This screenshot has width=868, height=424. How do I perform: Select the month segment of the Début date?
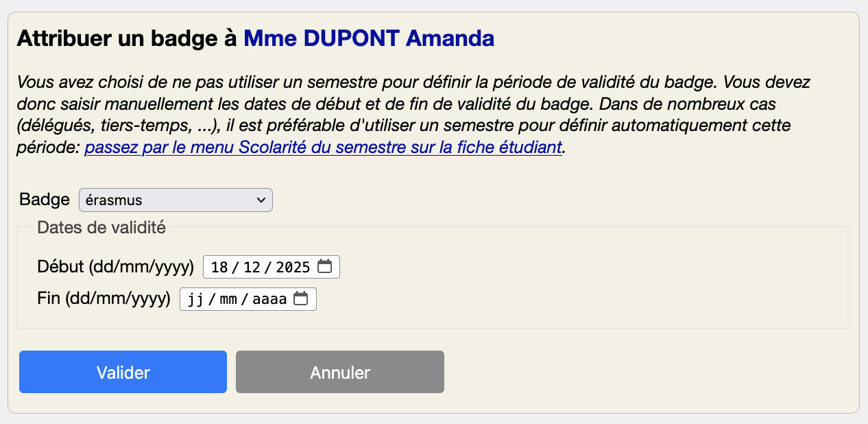coord(252,267)
